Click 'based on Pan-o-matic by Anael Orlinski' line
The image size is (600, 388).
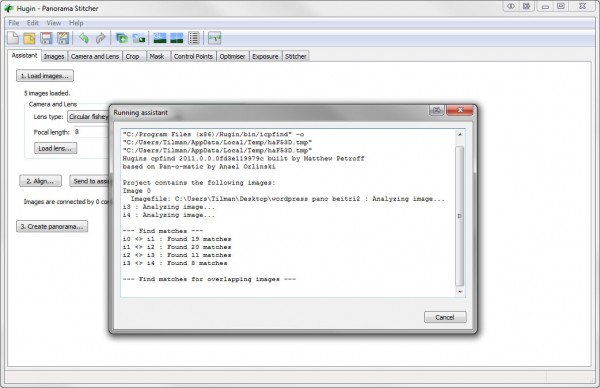(199, 167)
